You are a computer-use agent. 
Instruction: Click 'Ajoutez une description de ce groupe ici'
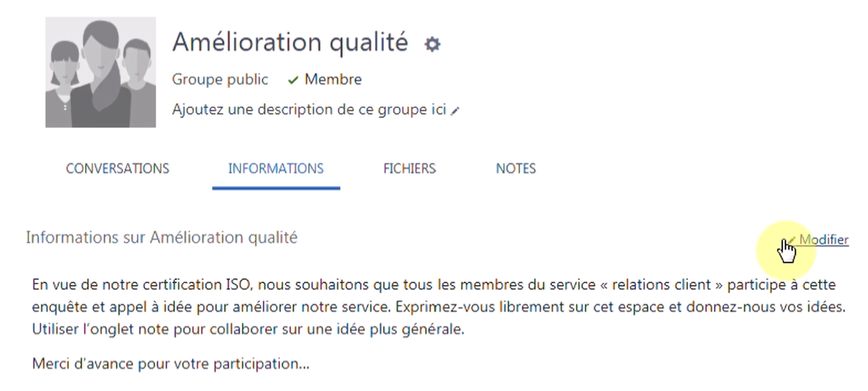click(x=309, y=109)
